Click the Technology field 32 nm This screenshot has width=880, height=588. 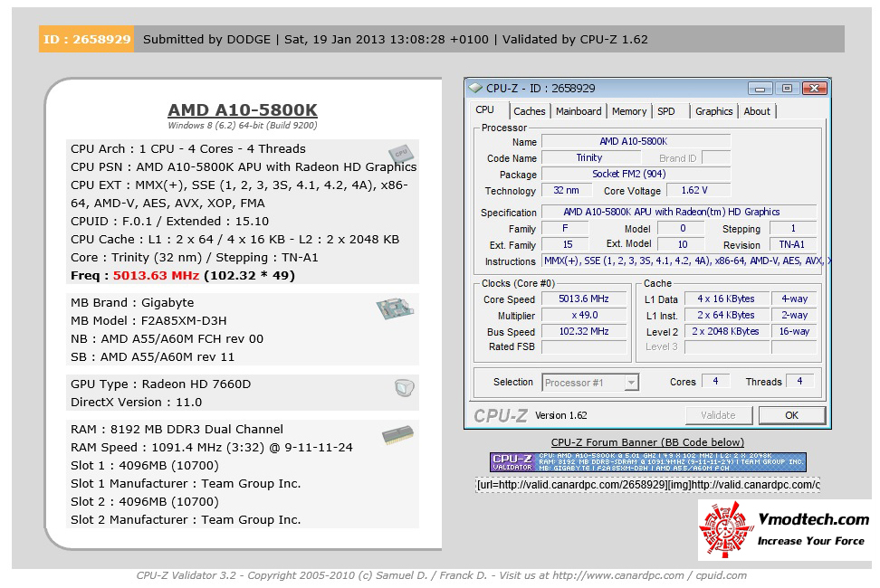tap(567, 191)
